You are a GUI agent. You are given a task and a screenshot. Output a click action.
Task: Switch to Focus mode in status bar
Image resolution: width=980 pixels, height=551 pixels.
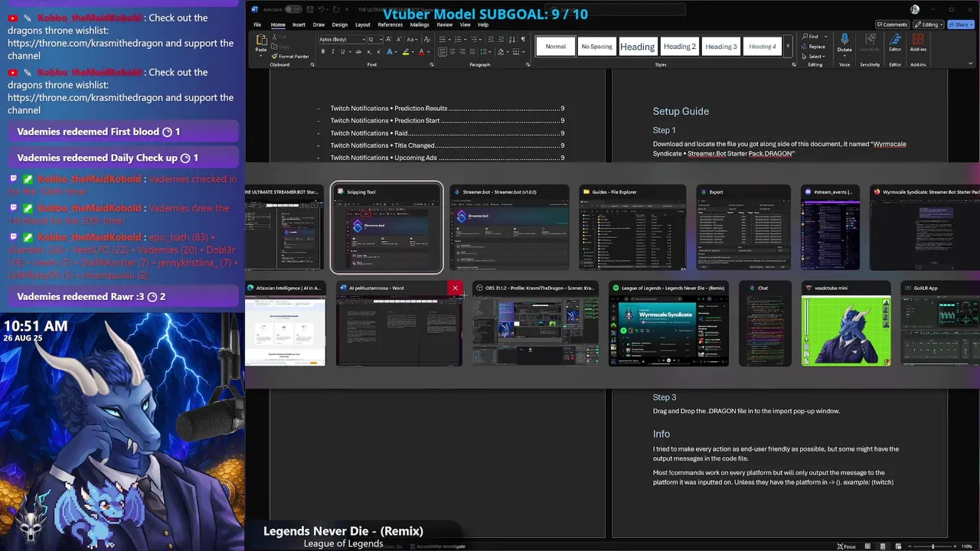(847, 546)
